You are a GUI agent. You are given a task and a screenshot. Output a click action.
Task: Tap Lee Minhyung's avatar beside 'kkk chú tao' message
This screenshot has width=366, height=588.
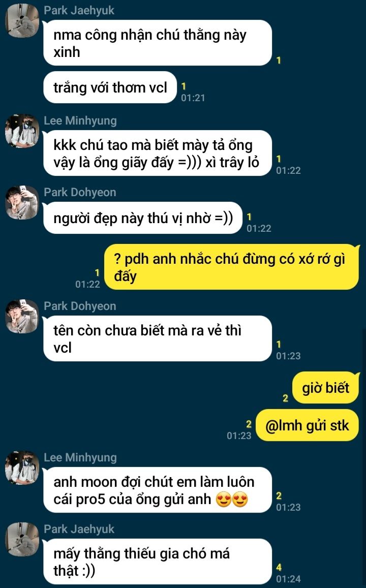point(22,131)
